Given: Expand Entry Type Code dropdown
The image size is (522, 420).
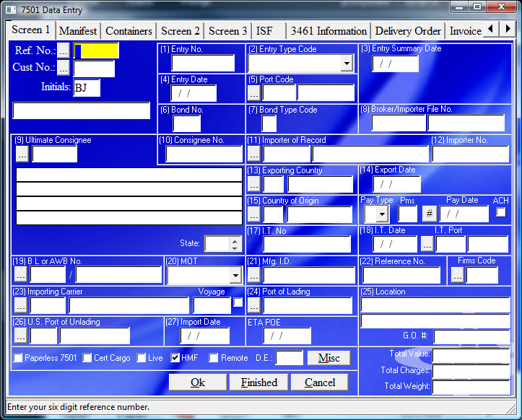Looking at the screenshot, I should click(347, 63).
